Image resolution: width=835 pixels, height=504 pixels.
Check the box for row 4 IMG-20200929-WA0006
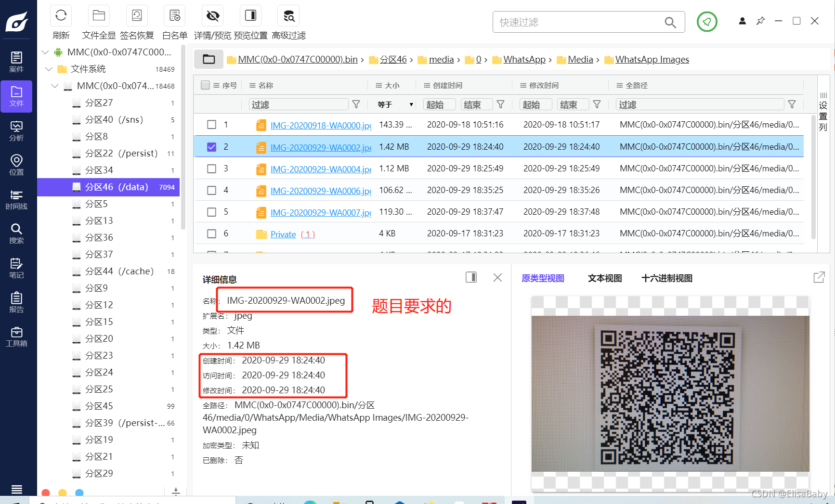coord(211,190)
